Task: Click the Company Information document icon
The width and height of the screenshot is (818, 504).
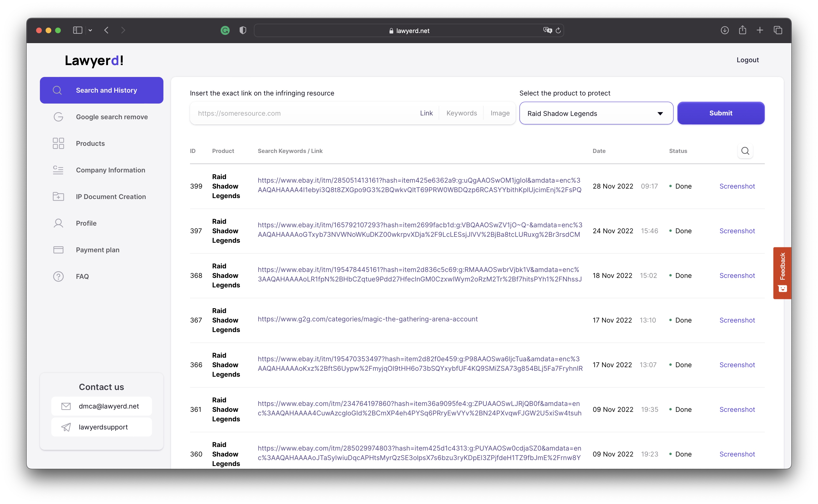Action: pos(58,170)
